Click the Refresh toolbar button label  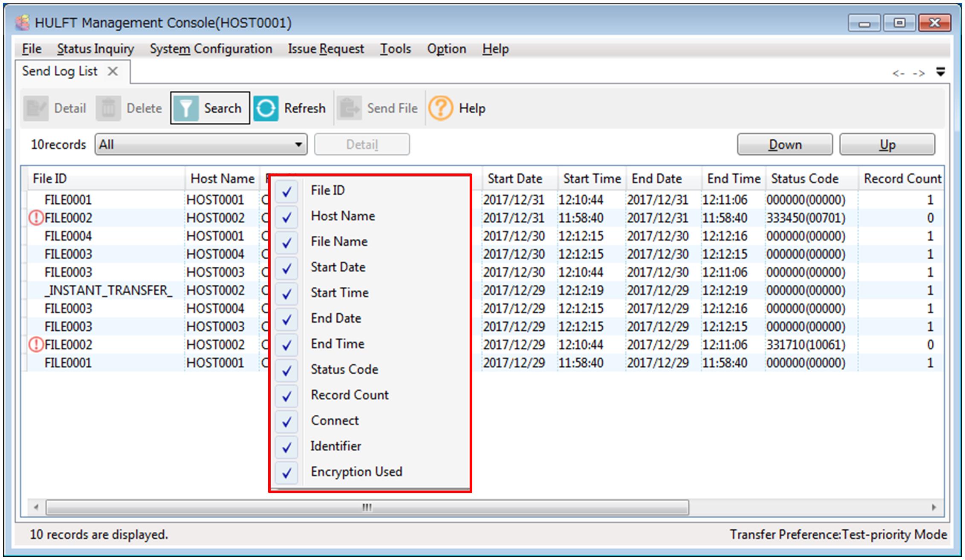coord(305,108)
